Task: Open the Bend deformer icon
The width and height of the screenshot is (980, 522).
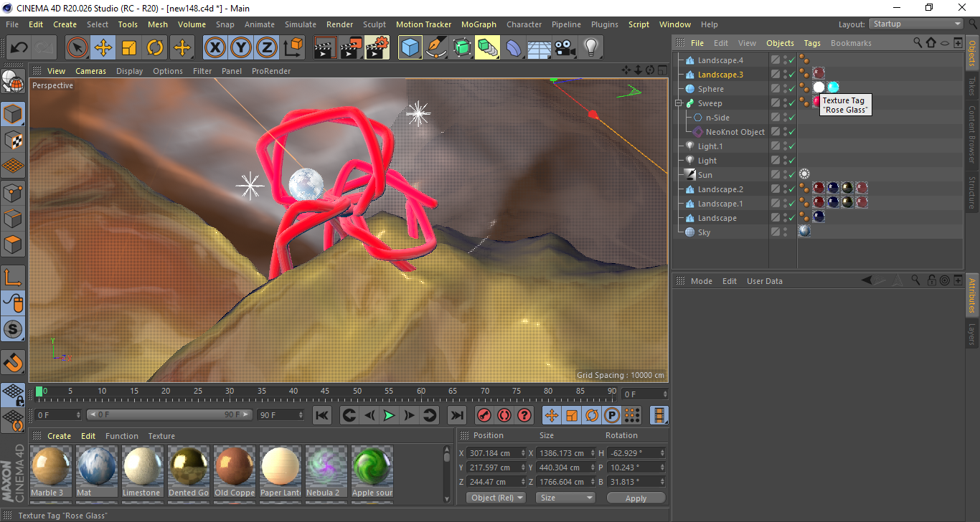Action: (x=514, y=48)
